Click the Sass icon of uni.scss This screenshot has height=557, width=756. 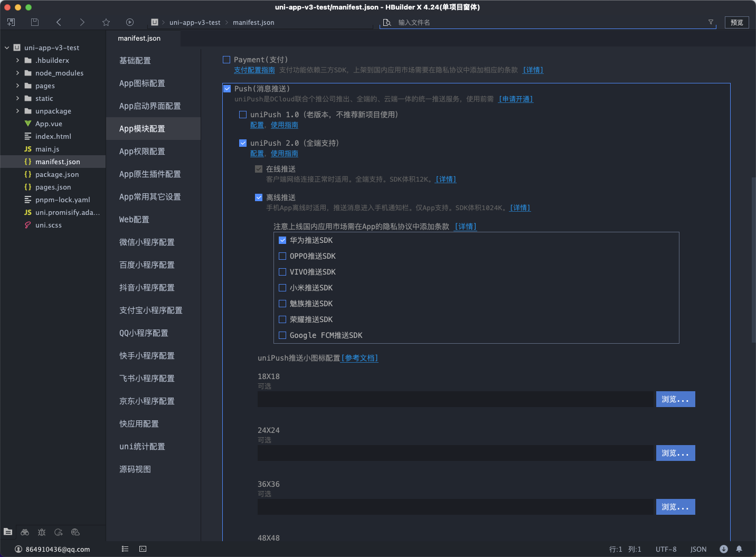[28, 225]
